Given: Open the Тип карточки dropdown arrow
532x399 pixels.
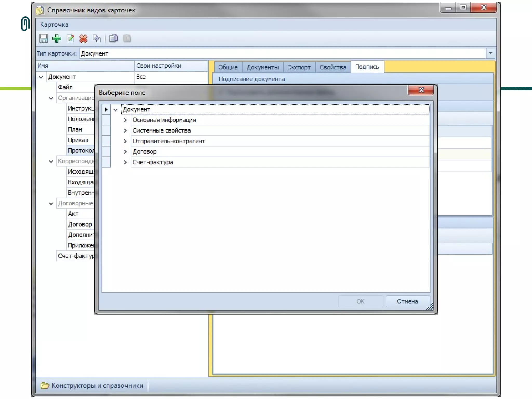Looking at the screenshot, I should 490,53.
